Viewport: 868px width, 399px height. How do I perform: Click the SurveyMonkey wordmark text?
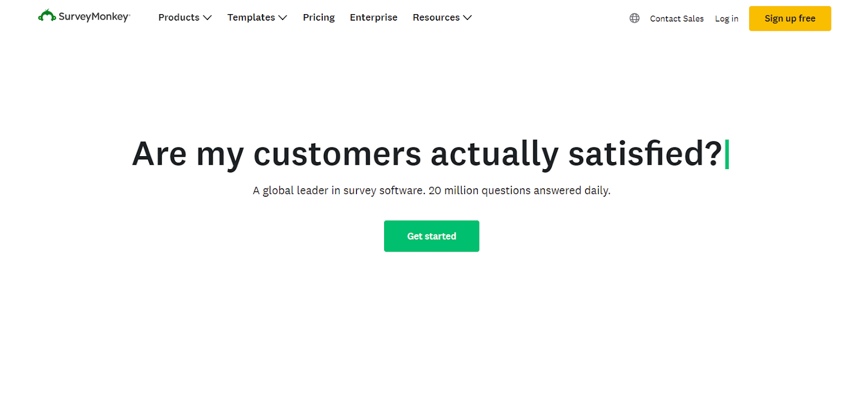[x=94, y=17]
